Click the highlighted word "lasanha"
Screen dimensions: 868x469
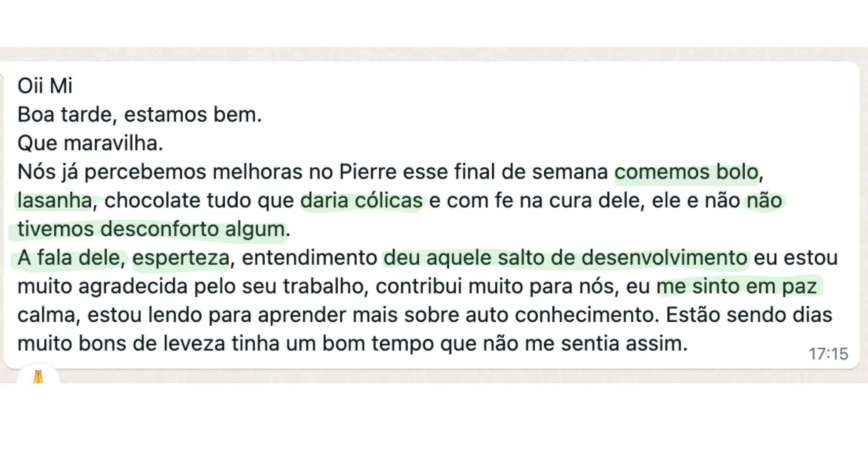[x=55, y=201]
